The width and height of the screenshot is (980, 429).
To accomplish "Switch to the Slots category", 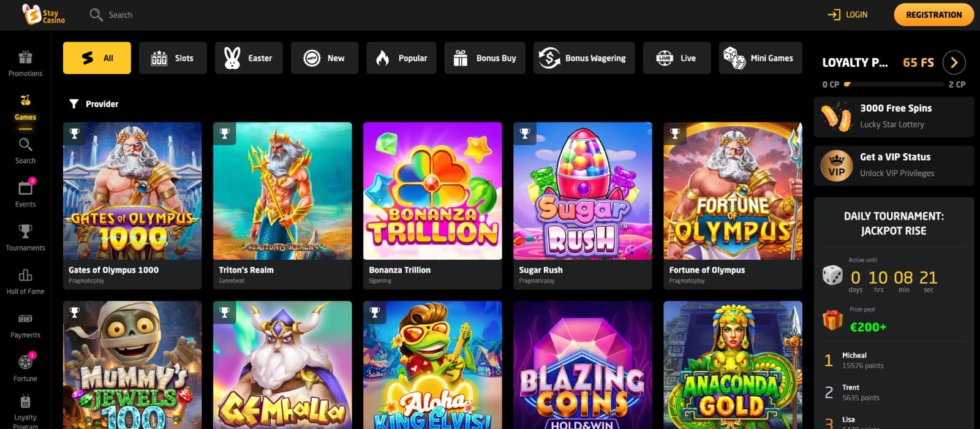I will (173, 58).
